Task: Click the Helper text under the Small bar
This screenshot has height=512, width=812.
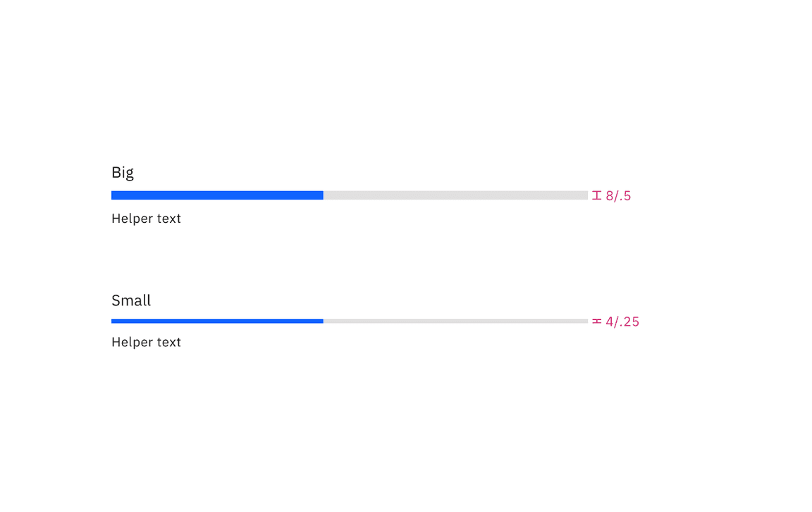Action: point(146,342)
